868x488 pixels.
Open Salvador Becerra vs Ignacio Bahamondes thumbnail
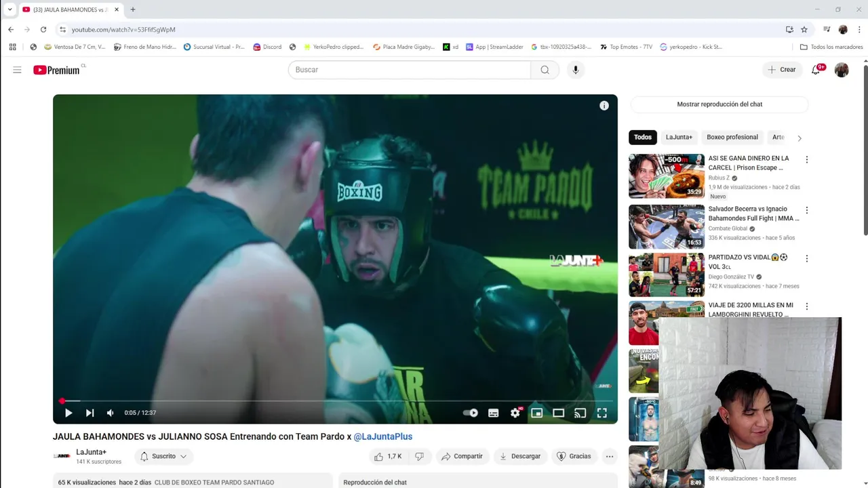667,227
